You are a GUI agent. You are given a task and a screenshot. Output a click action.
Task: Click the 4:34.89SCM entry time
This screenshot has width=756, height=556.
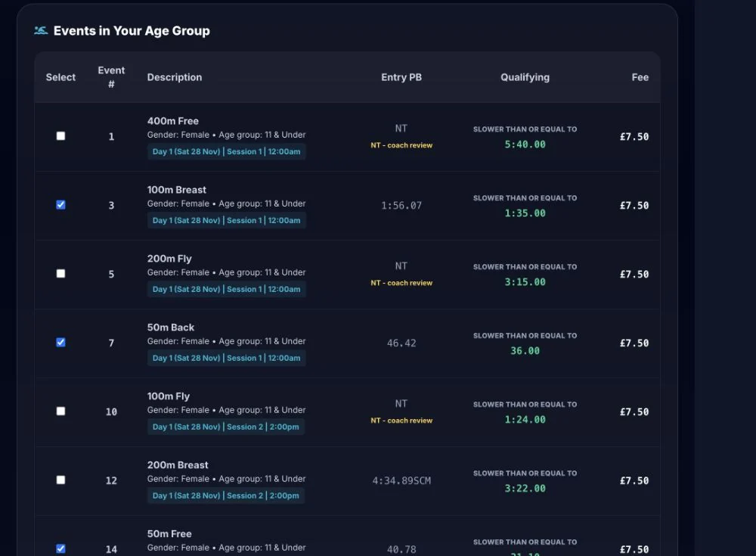401,480
